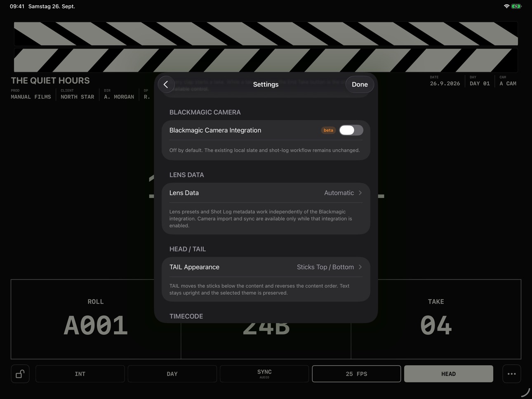Viewport: 532px width, 399px height.
Task: Tap the title THE QUIET HOURS
Action: pyautogui.click(x=50, y=81)
